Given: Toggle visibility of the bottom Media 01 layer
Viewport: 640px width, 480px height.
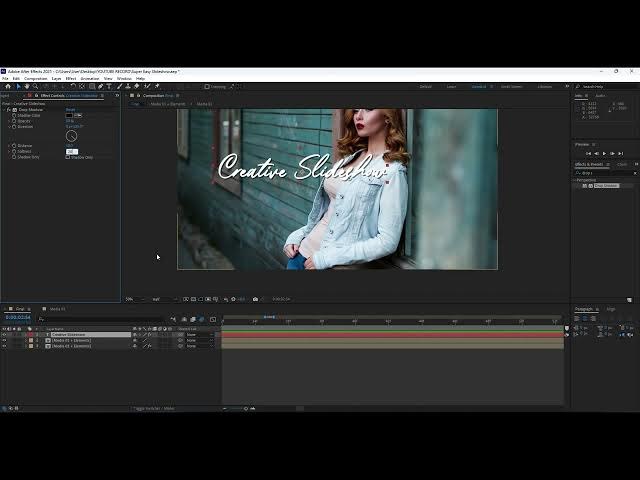Looking at the screenshot, I should [4, 346].
